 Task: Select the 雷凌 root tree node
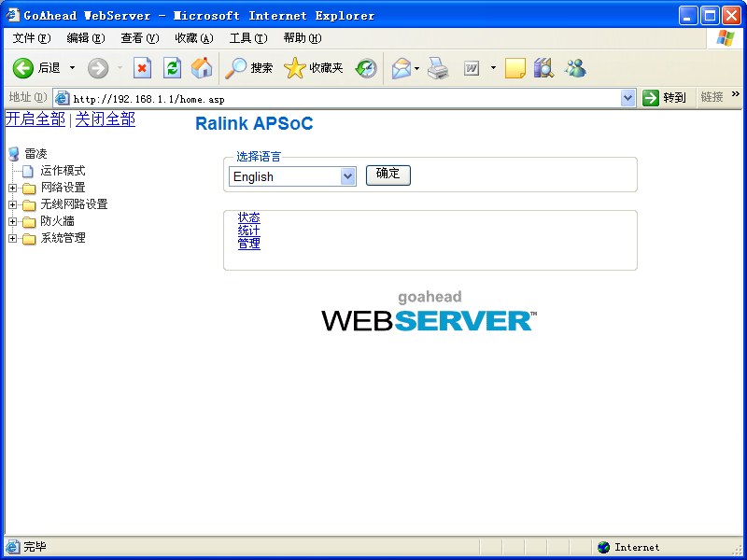[x=35, y=154]
